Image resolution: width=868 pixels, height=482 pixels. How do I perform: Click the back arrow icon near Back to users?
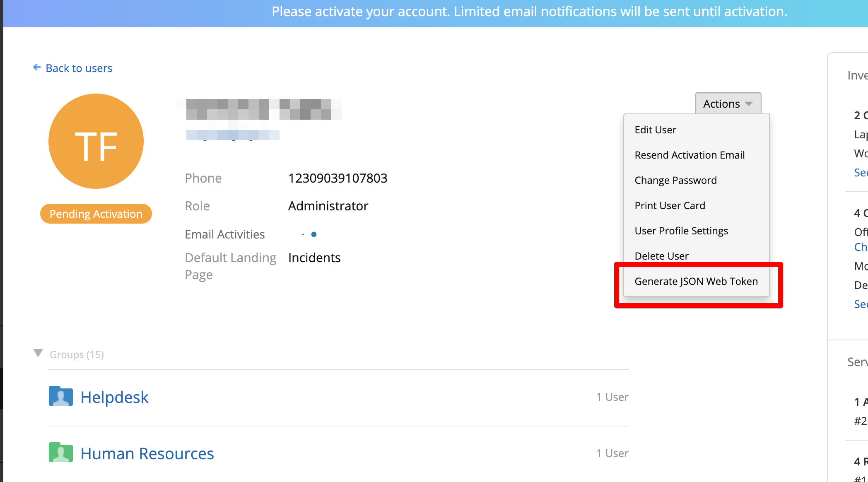37,67
